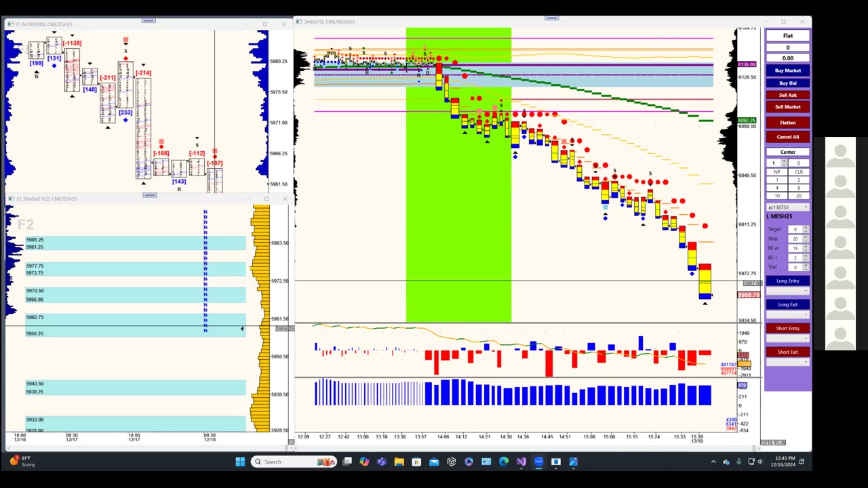Click the taskbar Search box
This screenshot has width=868, height=488.
click(294, 462)
